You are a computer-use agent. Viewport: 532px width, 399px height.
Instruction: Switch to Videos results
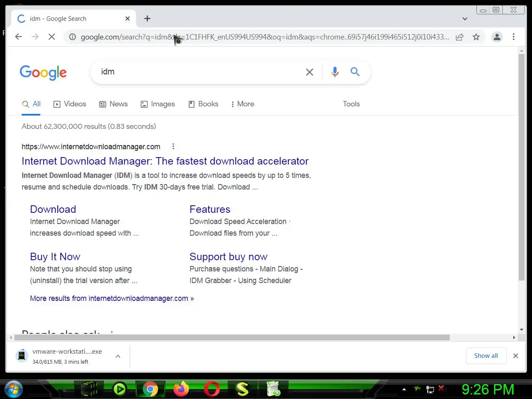pos(70,104)
